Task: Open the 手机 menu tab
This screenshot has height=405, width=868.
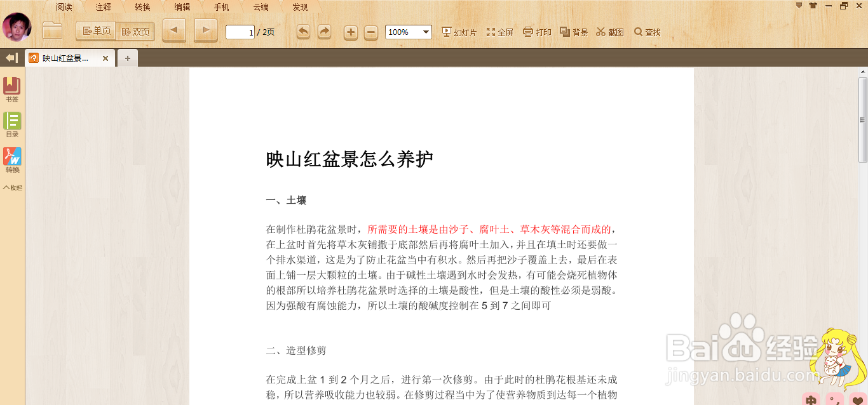Action: [x=221, y=7]
